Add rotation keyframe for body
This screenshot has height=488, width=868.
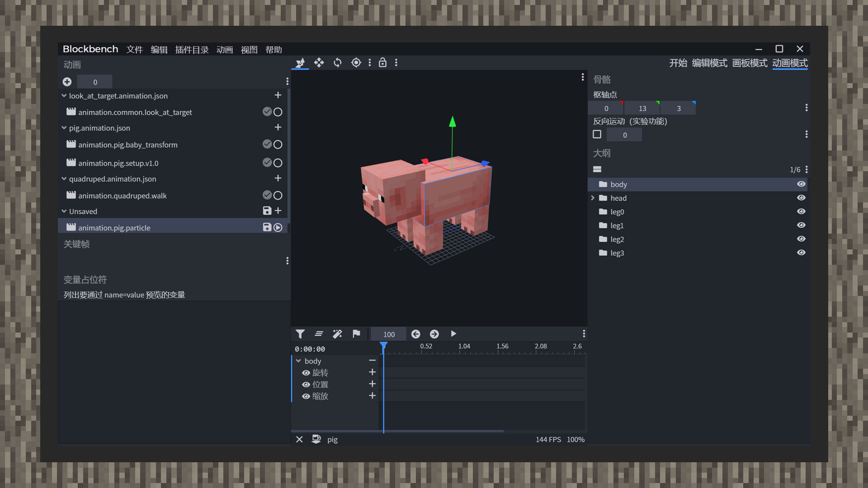pos(373,372)
